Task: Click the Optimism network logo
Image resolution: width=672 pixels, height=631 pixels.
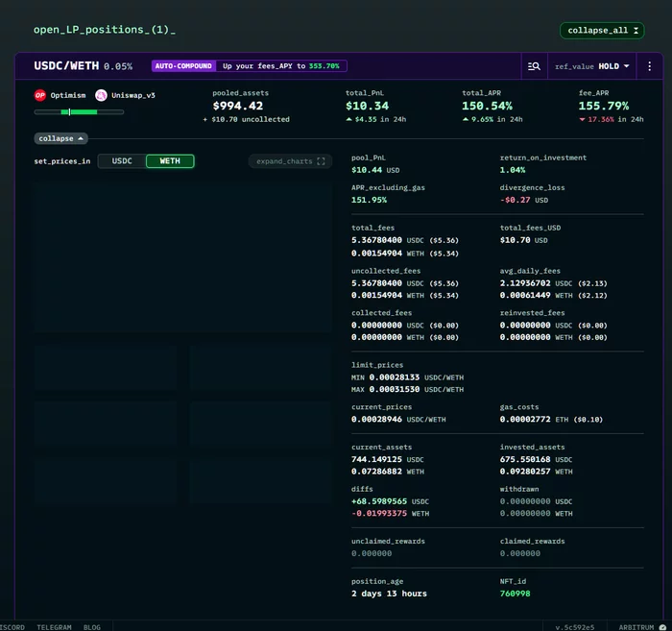Action: (40, 95)
